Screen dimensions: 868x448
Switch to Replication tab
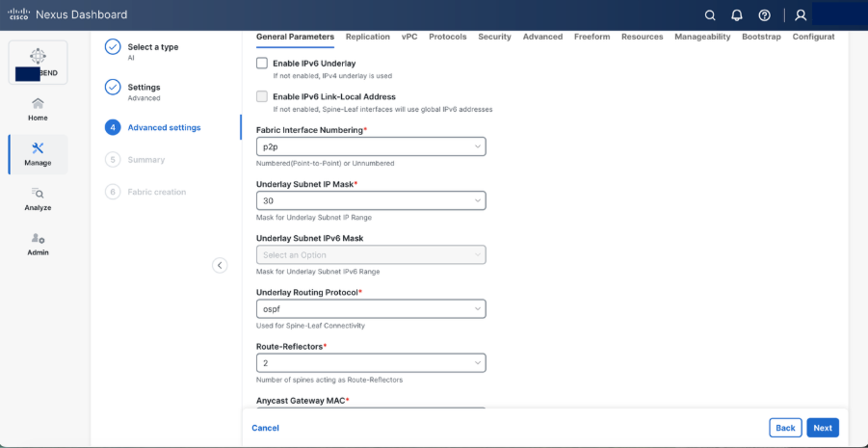point(368,37)
